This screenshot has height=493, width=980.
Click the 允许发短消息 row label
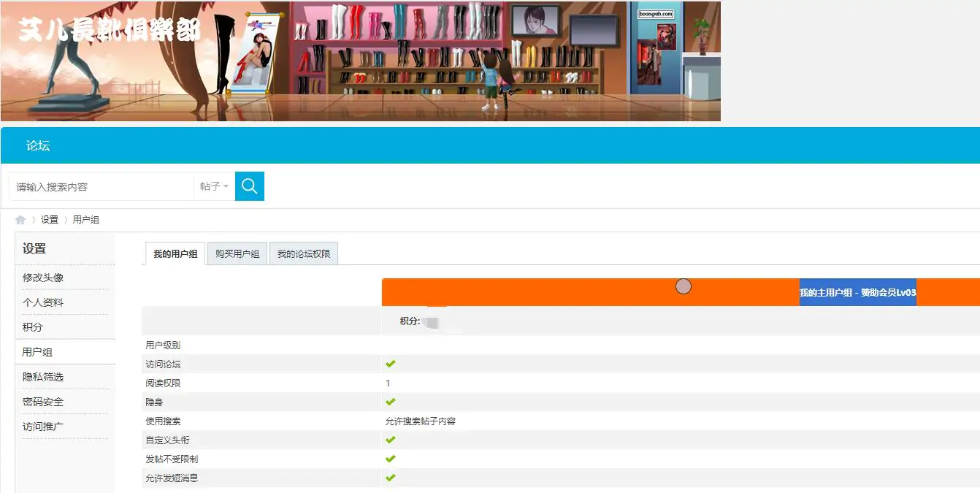pos(172,478)
